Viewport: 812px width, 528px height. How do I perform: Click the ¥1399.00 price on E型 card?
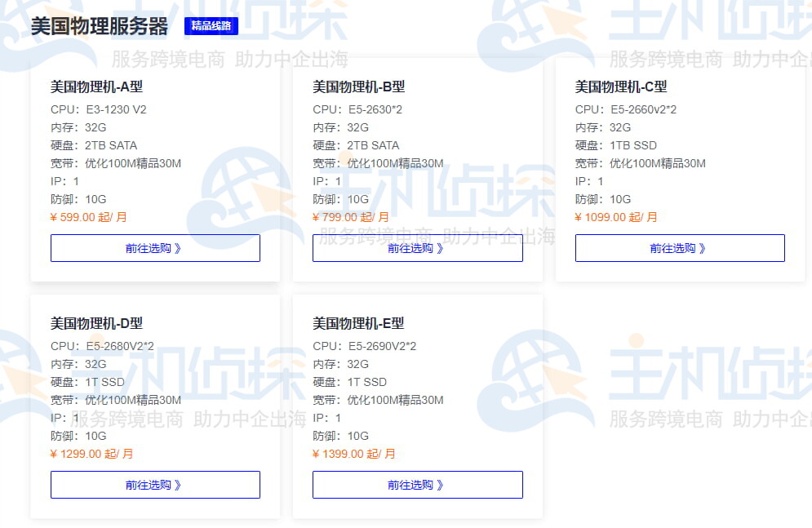pos(352,454)
